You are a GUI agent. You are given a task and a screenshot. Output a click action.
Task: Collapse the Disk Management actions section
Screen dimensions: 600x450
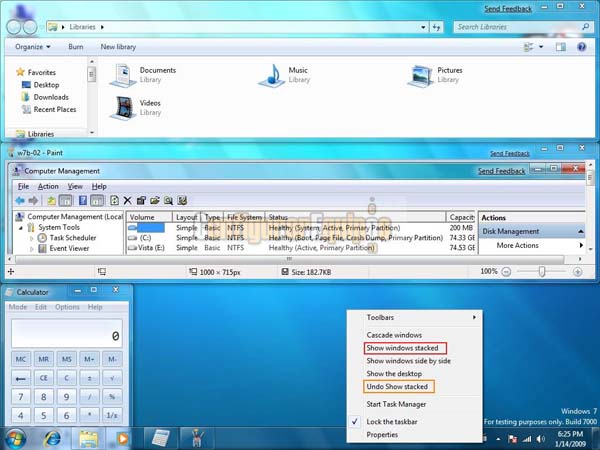tap(580, 232)
